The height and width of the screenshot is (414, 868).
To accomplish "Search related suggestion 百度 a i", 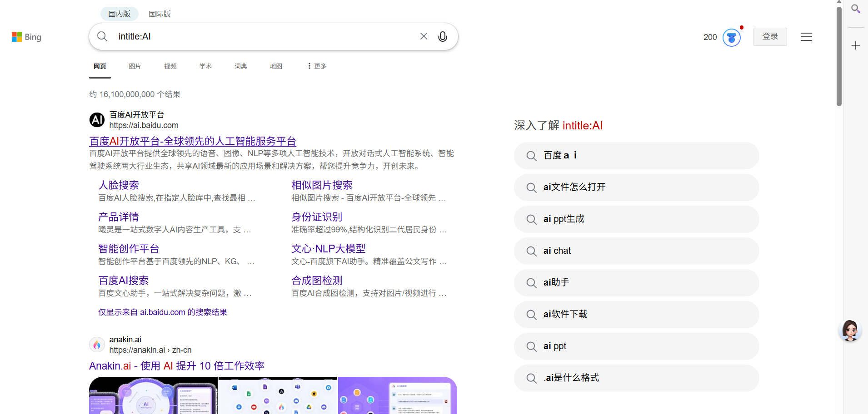I will (x=636, y=156).
